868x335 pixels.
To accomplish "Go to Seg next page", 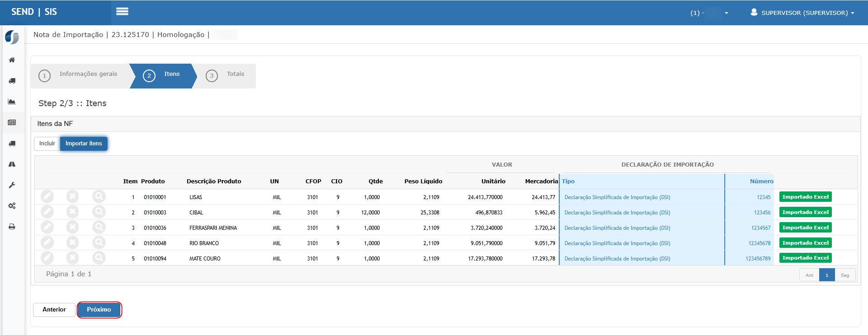I will pyautogui.click(x=844, y=275).
